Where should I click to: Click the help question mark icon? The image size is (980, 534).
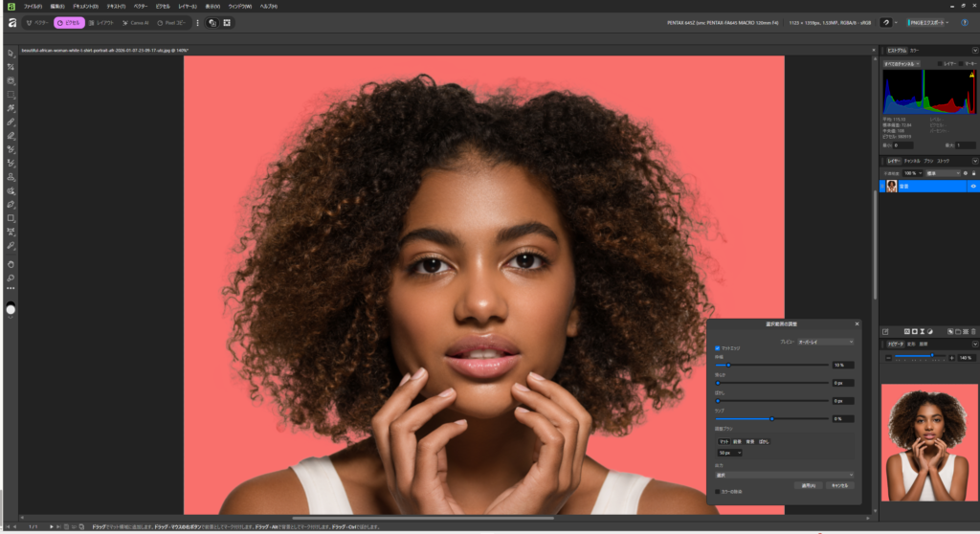[x=964, y=22]
